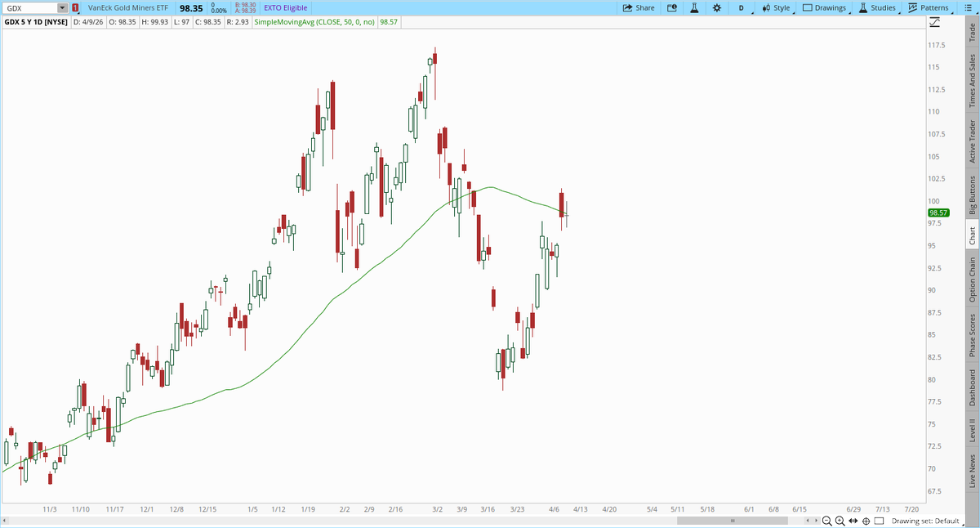Click the EXTO Eligible label
The height and width of the screenshot is (528, 980).
pos(286,7)
